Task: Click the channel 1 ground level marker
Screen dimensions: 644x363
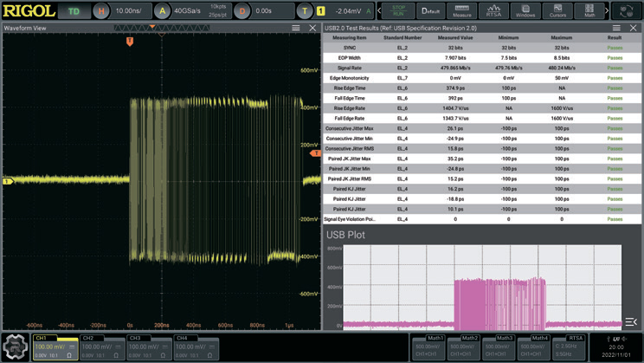Action: coord(8,181)
